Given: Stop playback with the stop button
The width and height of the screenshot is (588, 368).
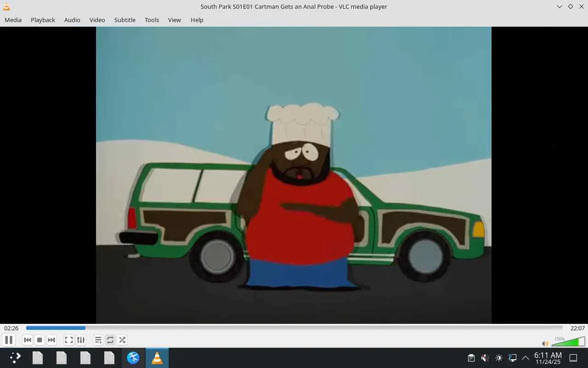Looking at the screenshot, I should pos(40,340).
